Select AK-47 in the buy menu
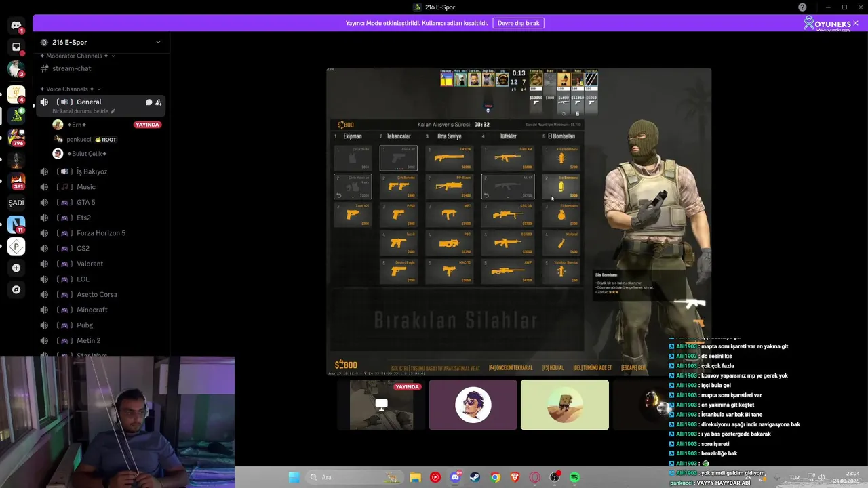 (x=508, y=186)
